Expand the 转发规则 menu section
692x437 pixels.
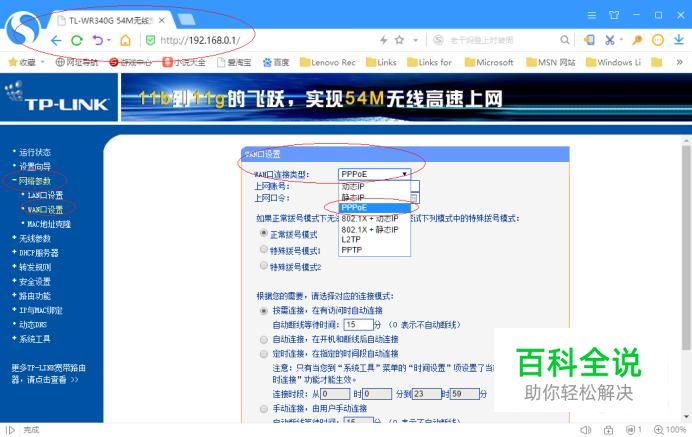click(x=35, y=267)
